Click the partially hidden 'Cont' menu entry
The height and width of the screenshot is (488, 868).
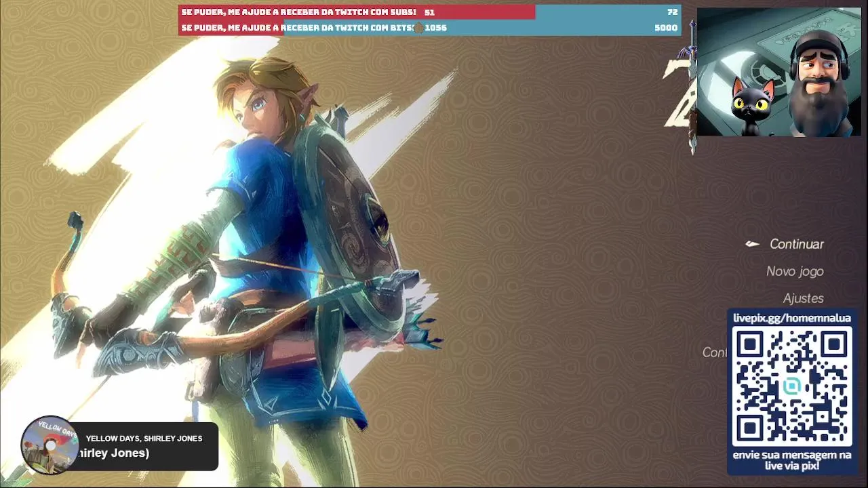(x=715, y=352)
